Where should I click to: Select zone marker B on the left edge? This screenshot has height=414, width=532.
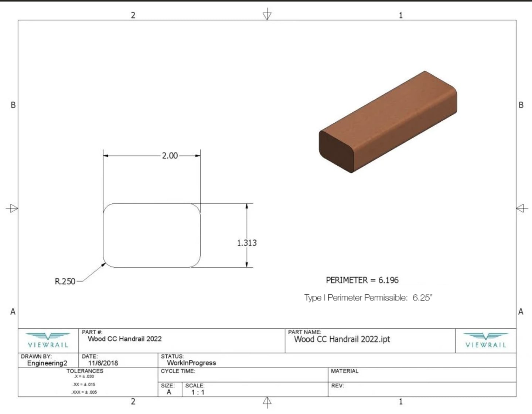pos(13,105)
